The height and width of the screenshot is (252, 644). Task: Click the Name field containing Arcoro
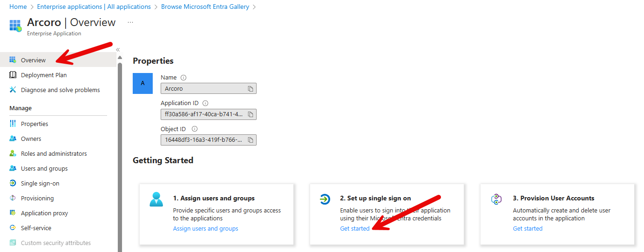coord(208,88)
